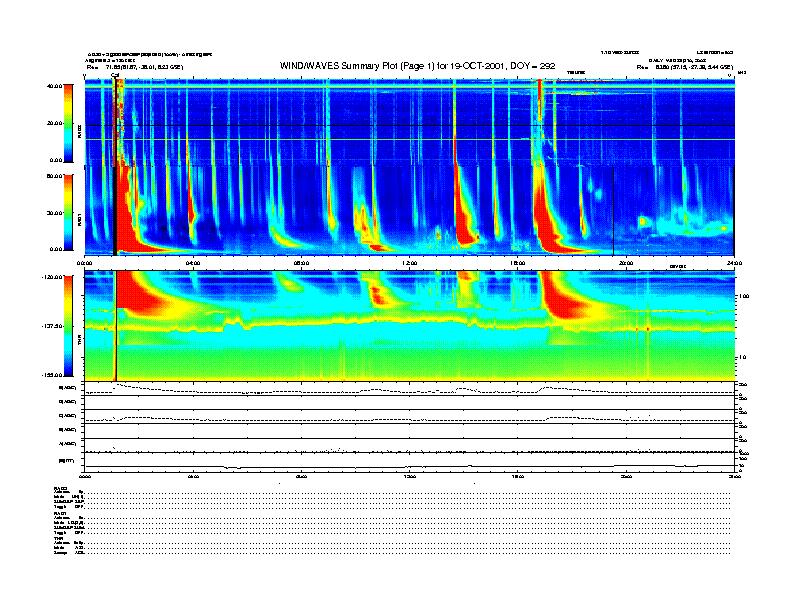
Task: Click the Cal marker above the RAD2 spectrogram
Action: 115,76
